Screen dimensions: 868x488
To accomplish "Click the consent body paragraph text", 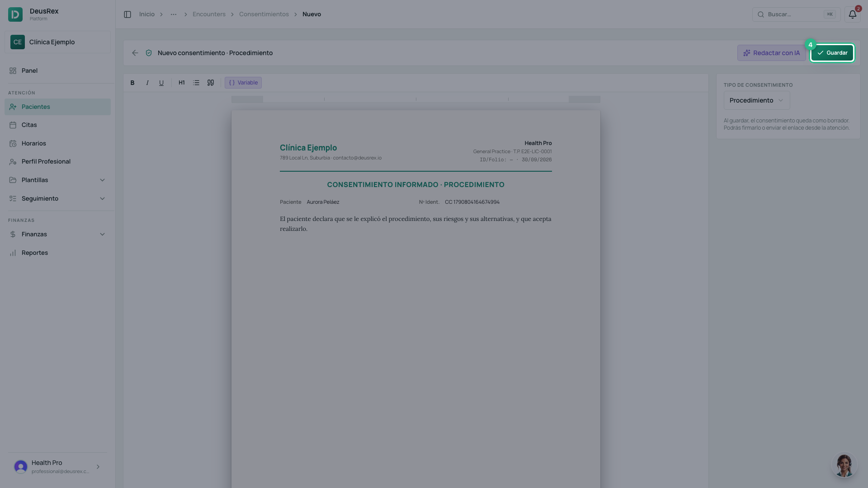I will click(x=415, y=224).
